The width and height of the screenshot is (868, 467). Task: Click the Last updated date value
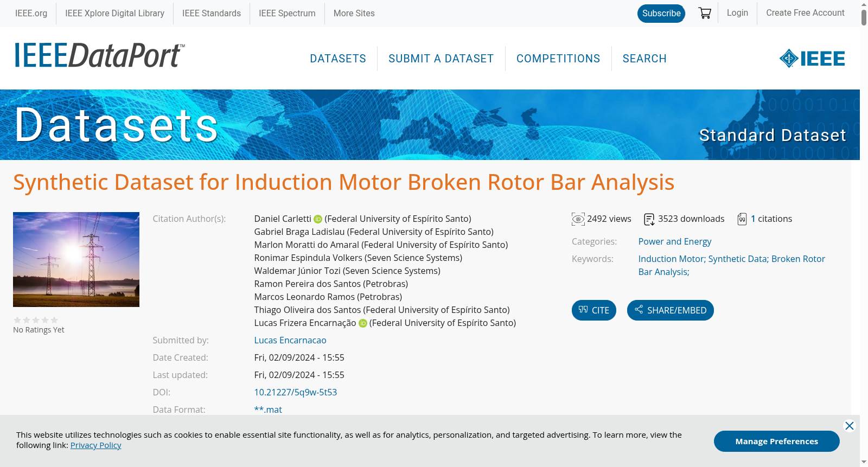(x=299, y=375)
